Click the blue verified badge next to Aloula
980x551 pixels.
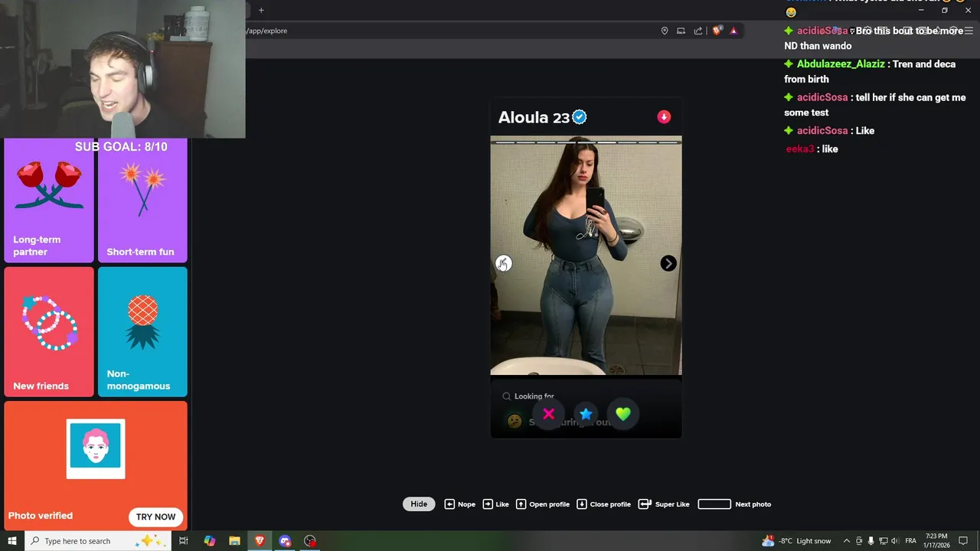(580, 117)
